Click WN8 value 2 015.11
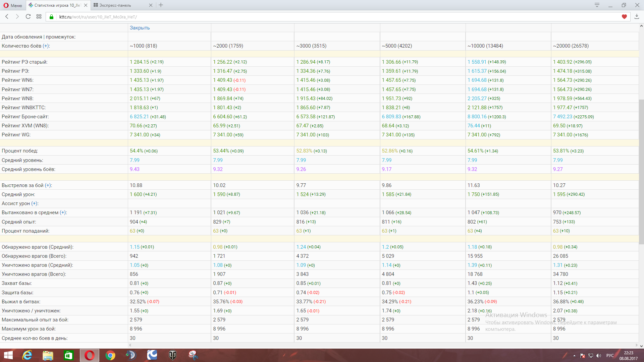This screenshot has width=644, height=362. point(139,99)
